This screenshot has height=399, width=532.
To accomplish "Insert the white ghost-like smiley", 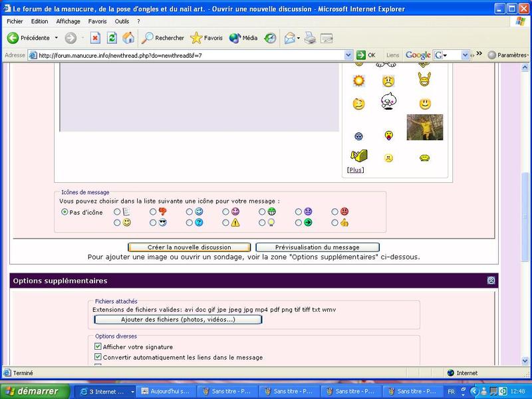I will [x=388, y=101].
